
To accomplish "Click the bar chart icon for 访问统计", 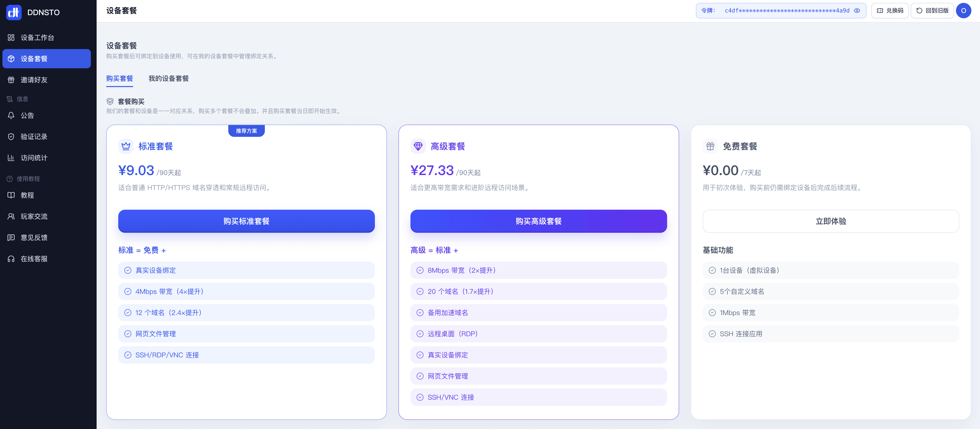I will tap(11, 158).
